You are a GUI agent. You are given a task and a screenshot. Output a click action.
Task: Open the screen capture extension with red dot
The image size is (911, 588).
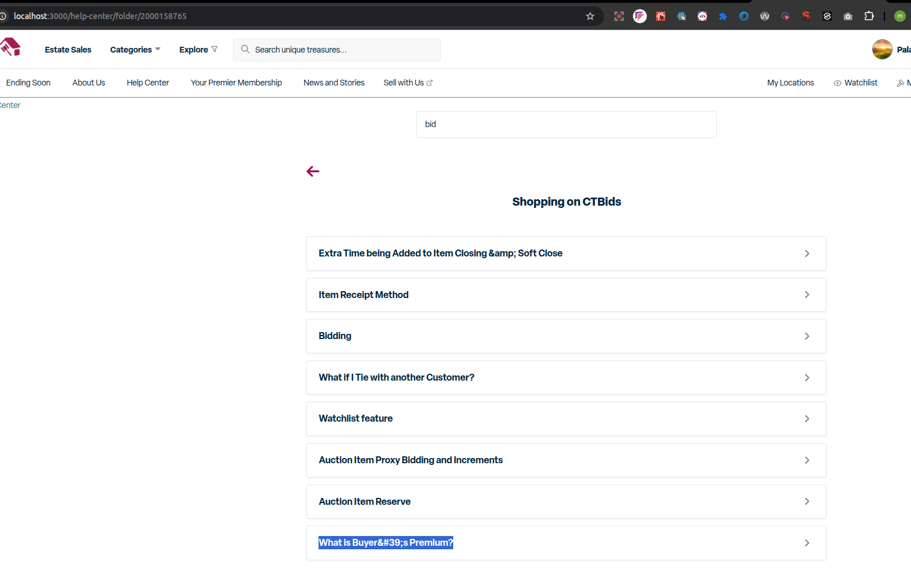pyautogui.click(x=619, y=16)
